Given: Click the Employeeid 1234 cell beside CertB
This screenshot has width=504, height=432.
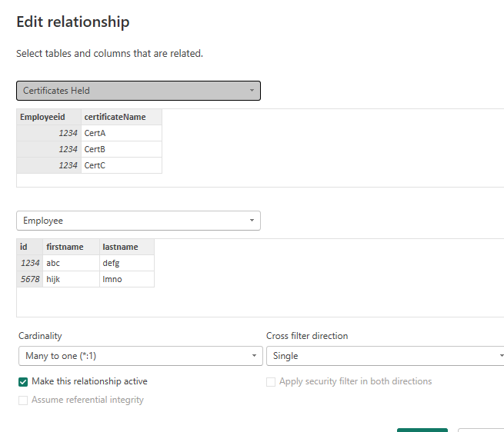Looking at the screenshot, I should click(x=48, y=149).
